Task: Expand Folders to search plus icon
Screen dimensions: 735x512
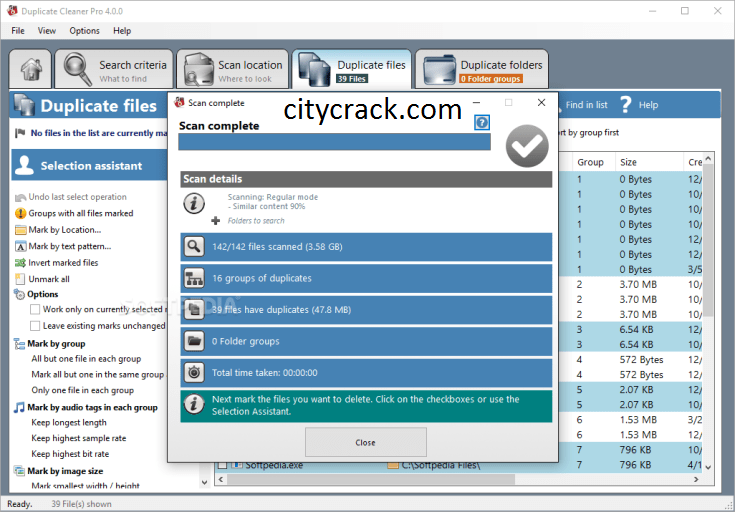Action: 216,221
